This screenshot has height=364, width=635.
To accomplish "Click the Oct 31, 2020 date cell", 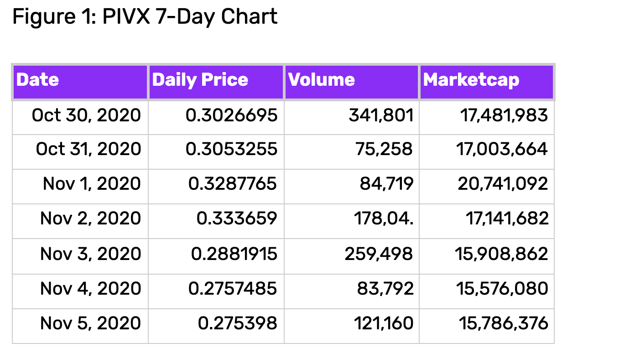I will pos(80,152).
